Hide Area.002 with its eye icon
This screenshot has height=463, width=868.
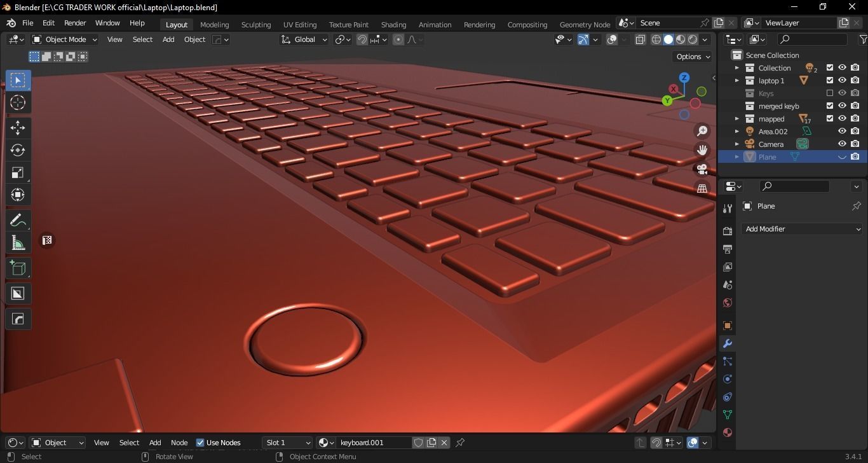(x=842, y=131)
